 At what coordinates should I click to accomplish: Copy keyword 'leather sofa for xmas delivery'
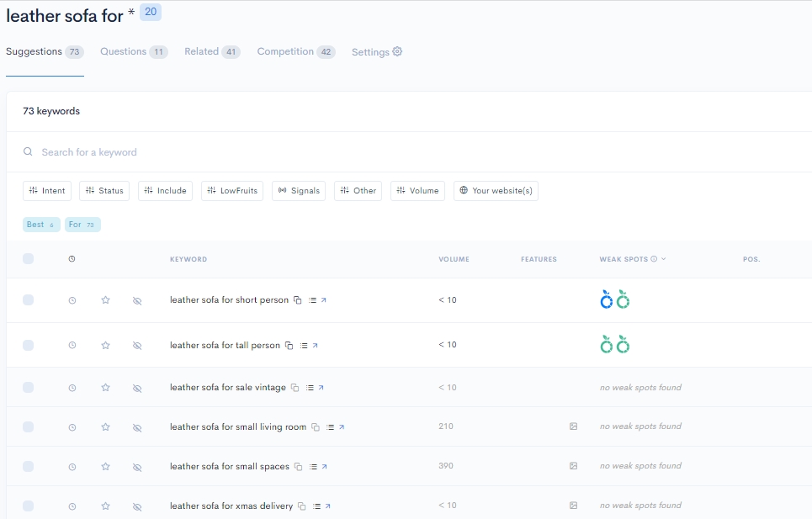302,506
